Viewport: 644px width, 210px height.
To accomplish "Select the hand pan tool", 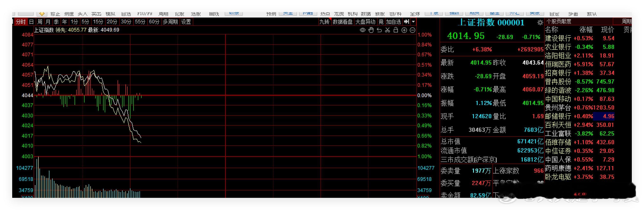I will coord(371,30).
